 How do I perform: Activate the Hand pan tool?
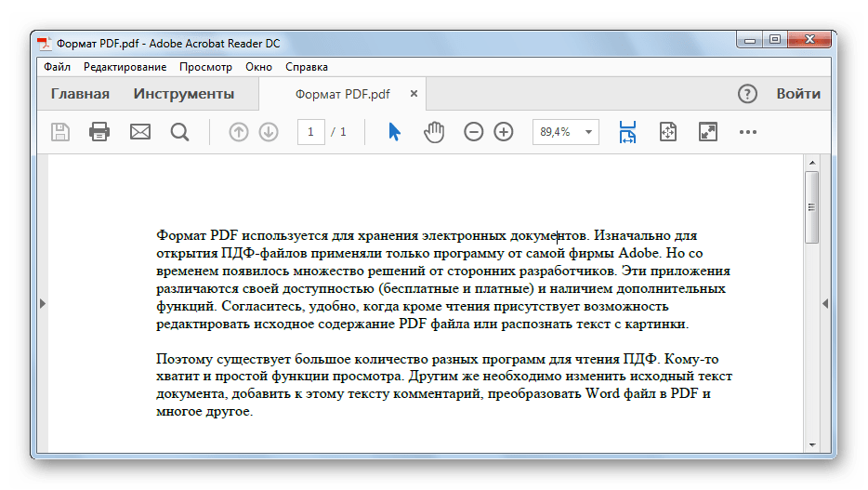click(x=434, y=132)
